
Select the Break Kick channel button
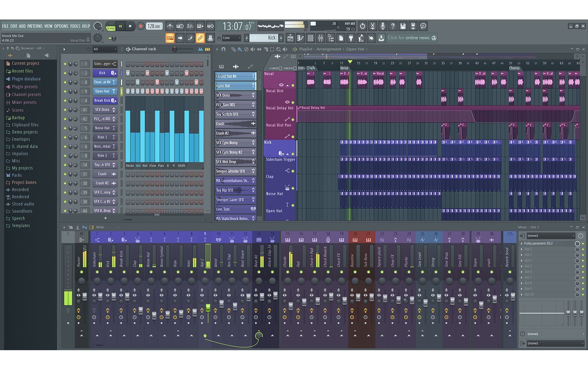(105, 101)
